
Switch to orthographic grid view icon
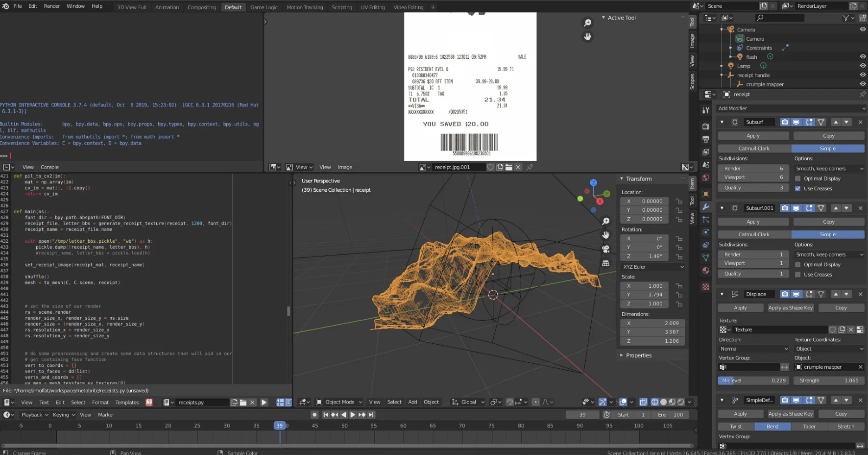(x=606, y=263)
